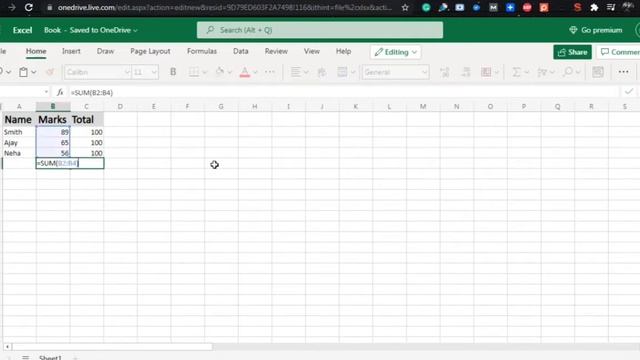
Task: Select the cell containing Ajay
Action: [x=19, y=143]
